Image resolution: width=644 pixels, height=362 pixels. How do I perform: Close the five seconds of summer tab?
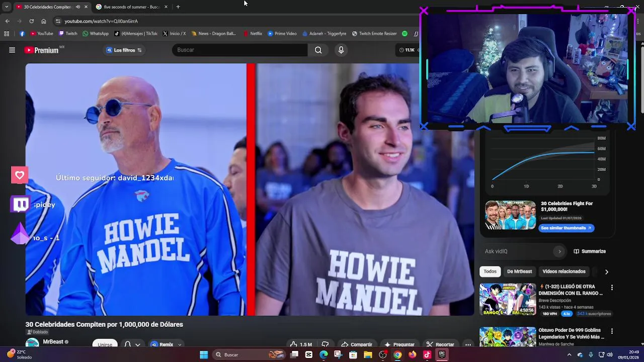pyautogui.click(x=166, y=7)
